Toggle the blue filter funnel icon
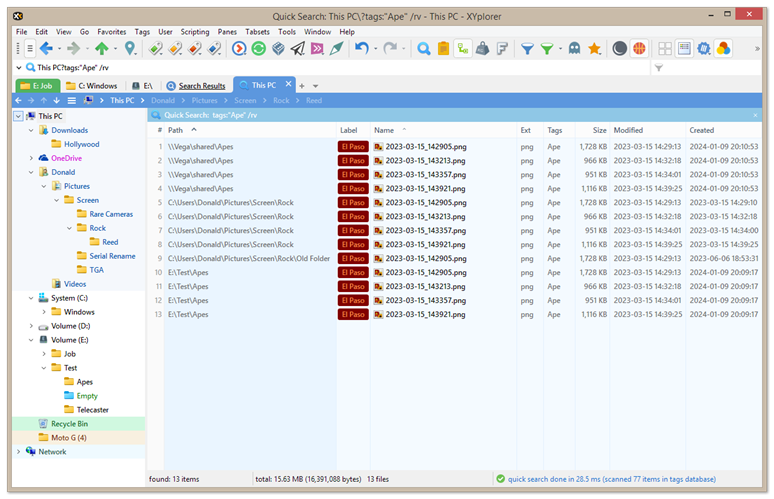 point(527,48)
